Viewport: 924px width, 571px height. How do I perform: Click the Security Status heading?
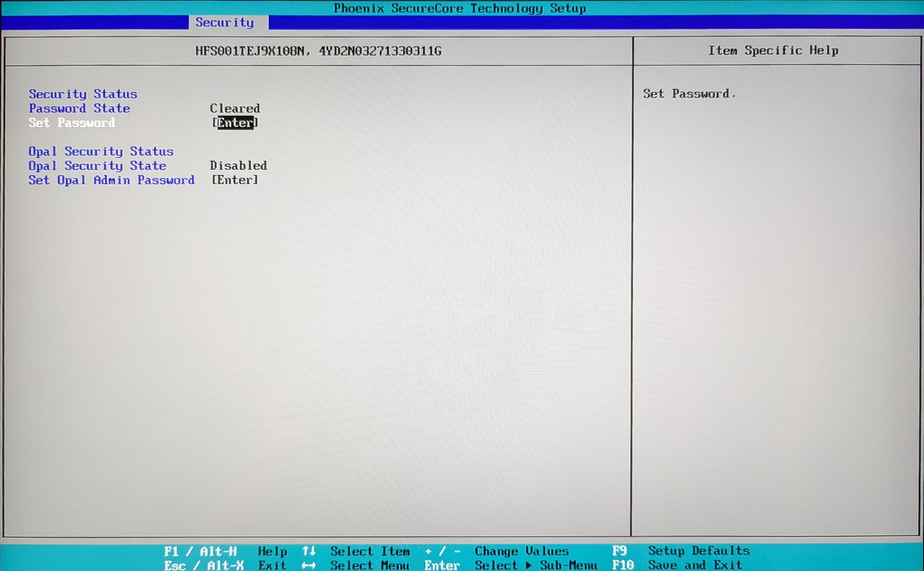(83, 94)
